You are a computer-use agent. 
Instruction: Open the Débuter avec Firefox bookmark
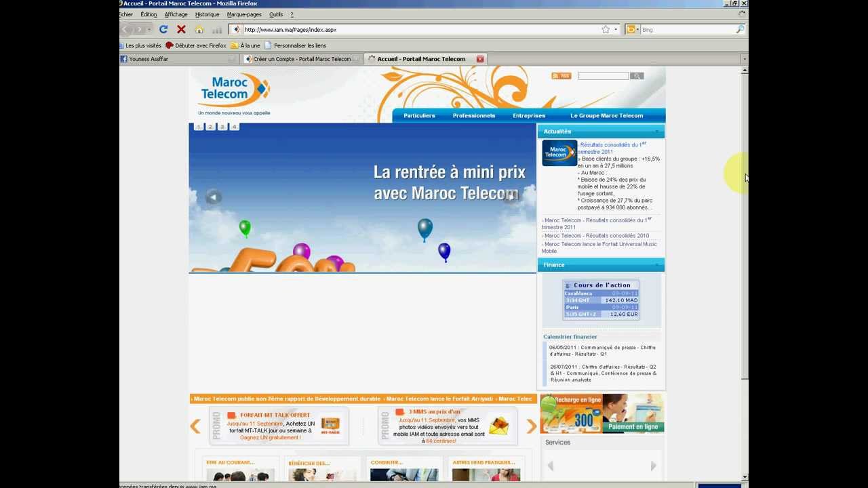click(196, 45)
